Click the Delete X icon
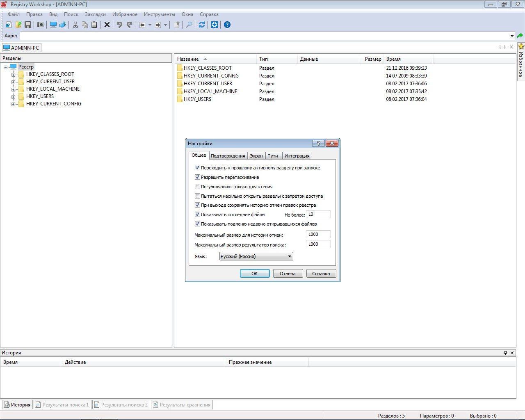Viewport: 525px width, 420px height. click(x=107, y=25)
